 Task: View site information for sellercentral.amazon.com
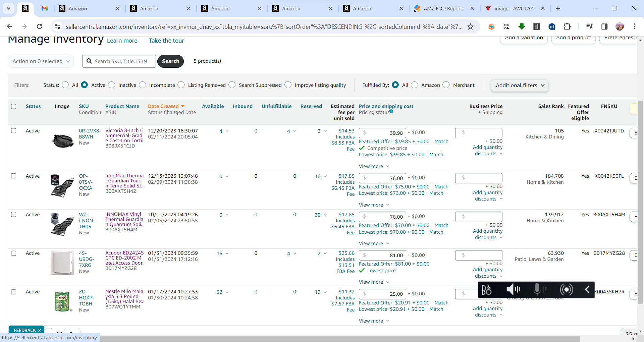58,26
